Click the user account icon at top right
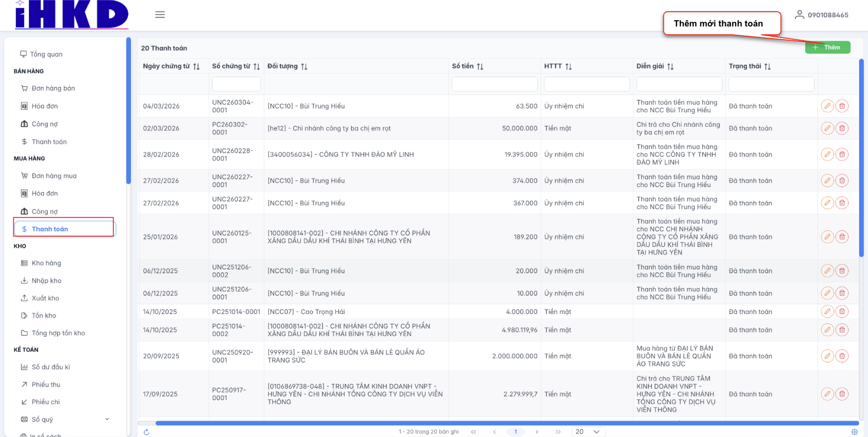Screen dimensions: 868x437 coord(799,15)
